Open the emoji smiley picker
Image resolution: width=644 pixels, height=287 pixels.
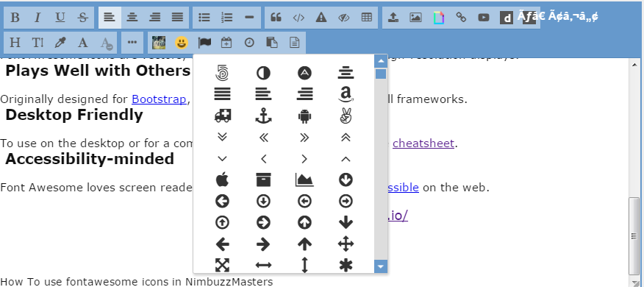pos(181,43)
